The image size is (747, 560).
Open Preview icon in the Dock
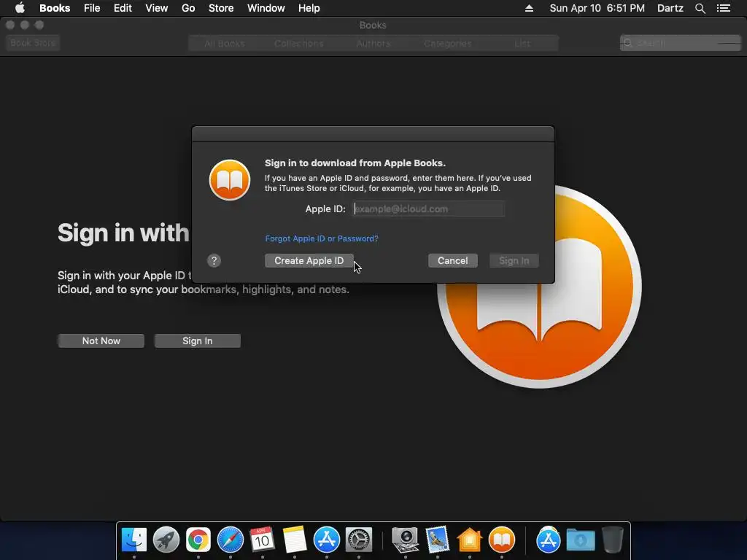pyautogui.click(x=438, y=540)
